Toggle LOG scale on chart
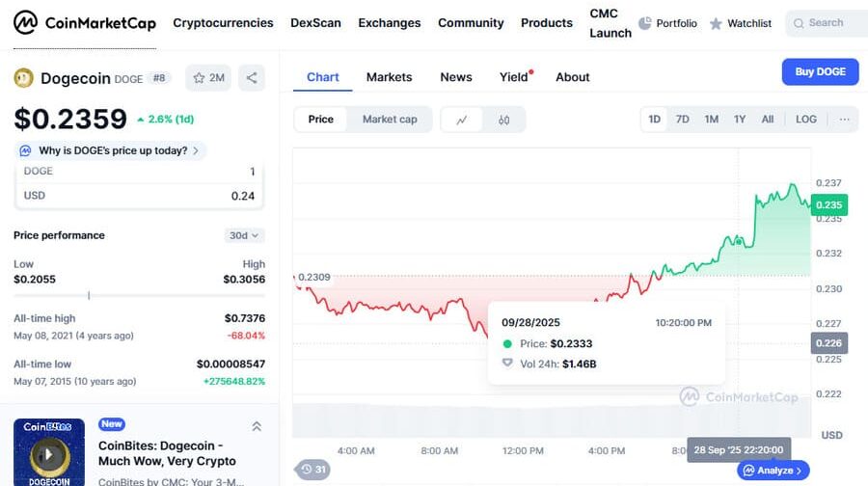 pos(806,119)
